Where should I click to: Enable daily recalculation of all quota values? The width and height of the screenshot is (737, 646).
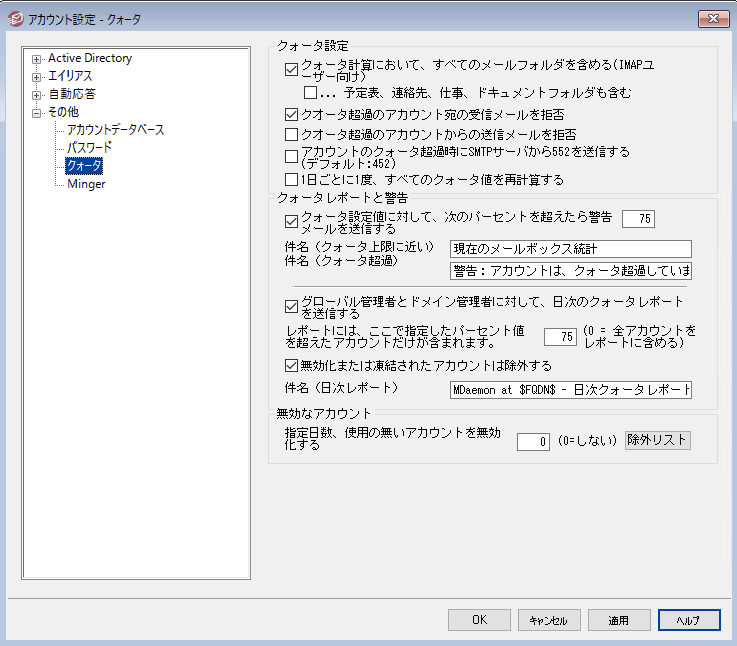pos(291,181)
